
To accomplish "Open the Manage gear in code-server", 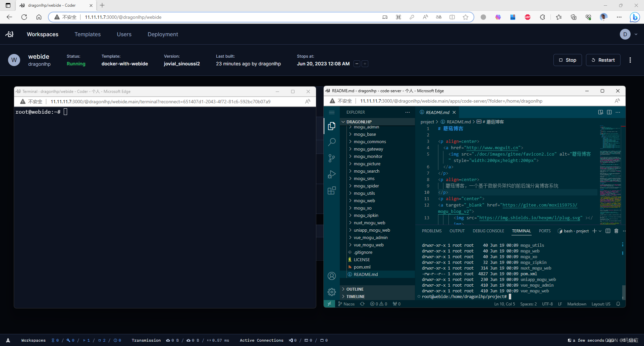I will point(332,292).
